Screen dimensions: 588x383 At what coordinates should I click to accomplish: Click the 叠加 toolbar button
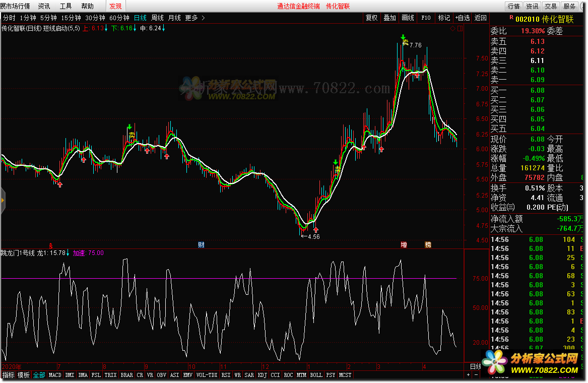click(389, 18)
